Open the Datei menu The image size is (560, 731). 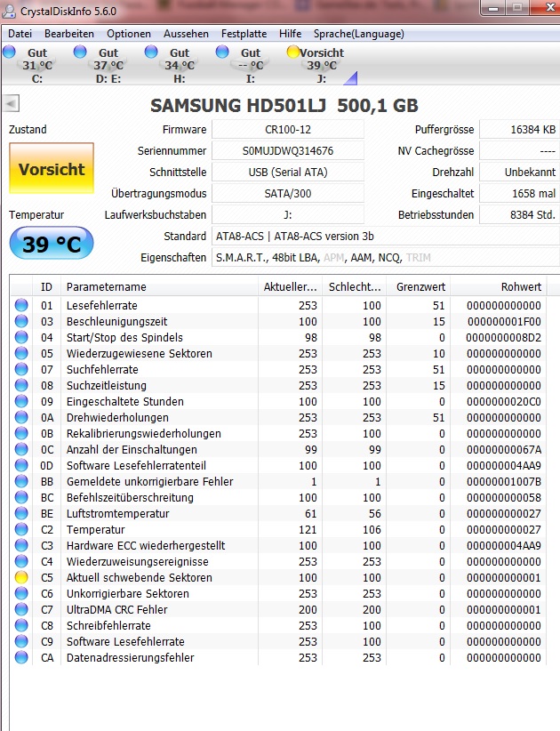point(20,34)
